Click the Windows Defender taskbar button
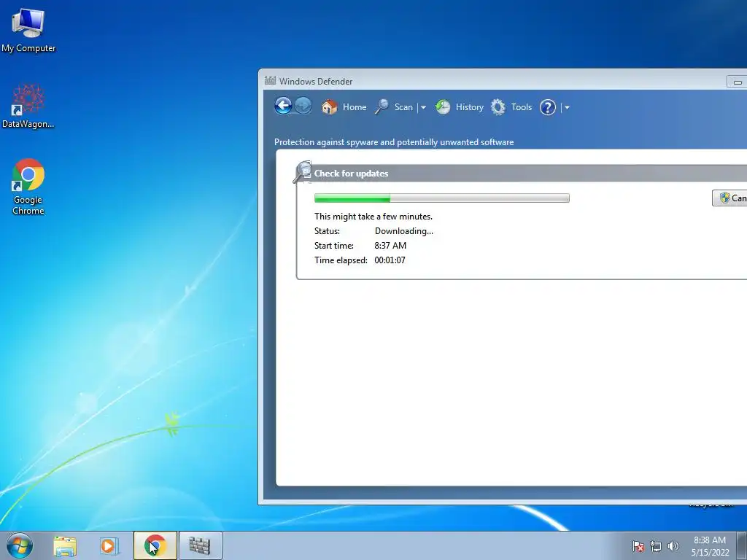The width and height of the screenshot is (747, 560). pos(200,545)
